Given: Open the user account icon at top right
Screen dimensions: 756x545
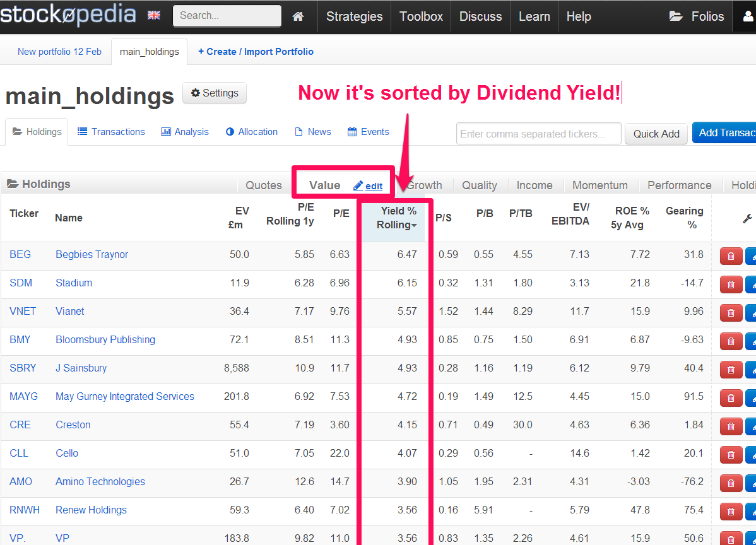Looking at the screenshot, I should point(748,16).
